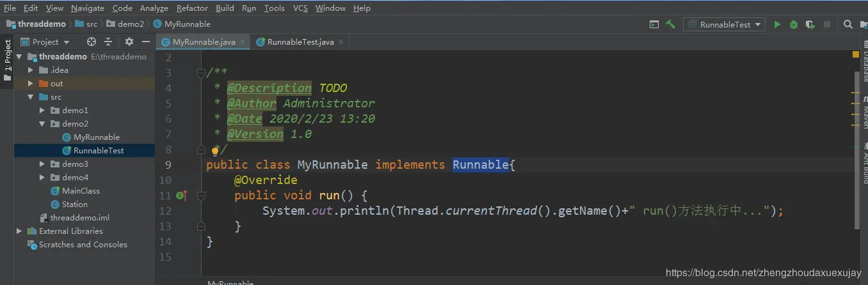
Task: Run with coverage shield icon
Action: click(x=810, y=24)
